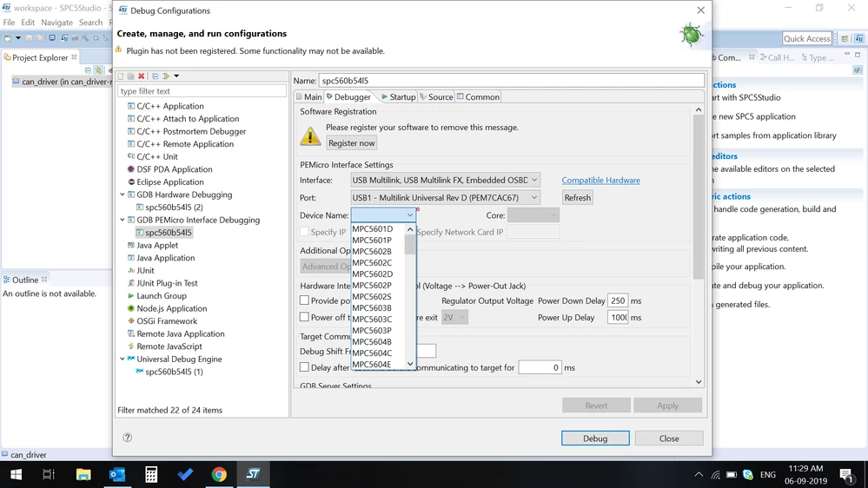Viewport: 868px width, 488px height.
Task: Click the type filter text field
Action: (x=202, y=91)
